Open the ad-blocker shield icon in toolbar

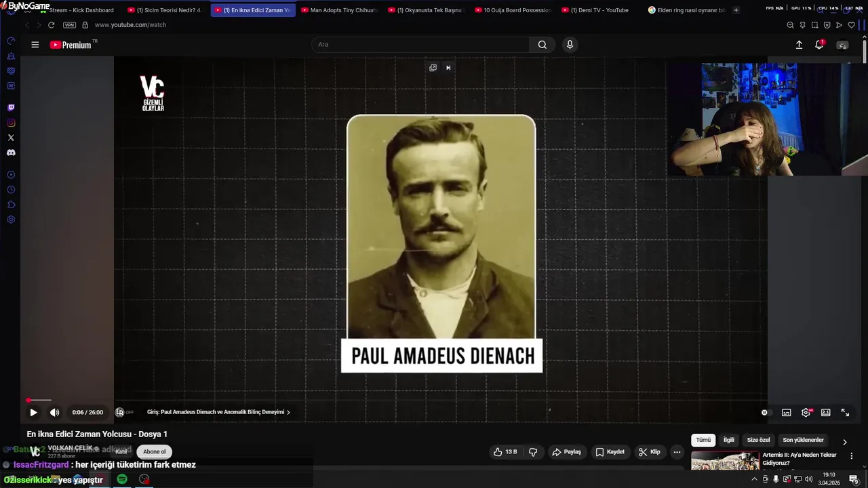(x=827, y=25)
